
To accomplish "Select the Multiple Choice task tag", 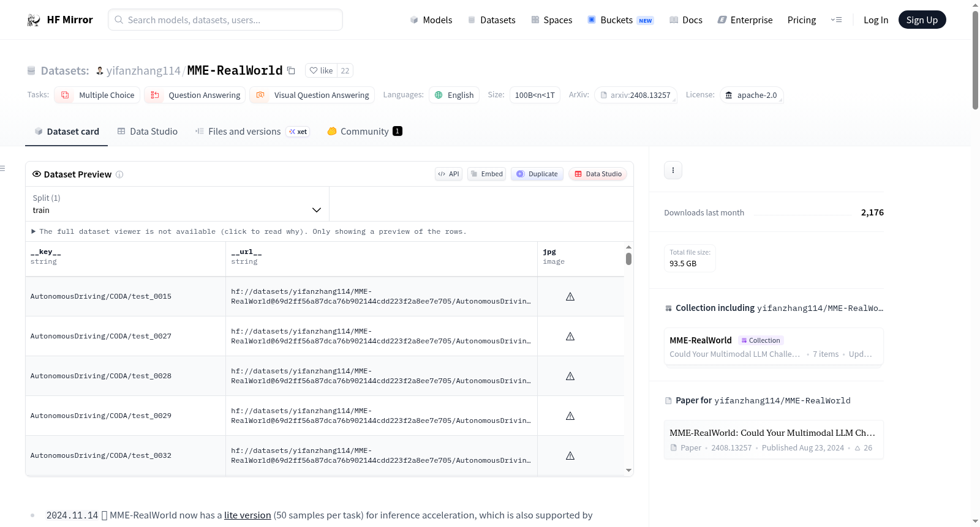I will click(97, 95).
